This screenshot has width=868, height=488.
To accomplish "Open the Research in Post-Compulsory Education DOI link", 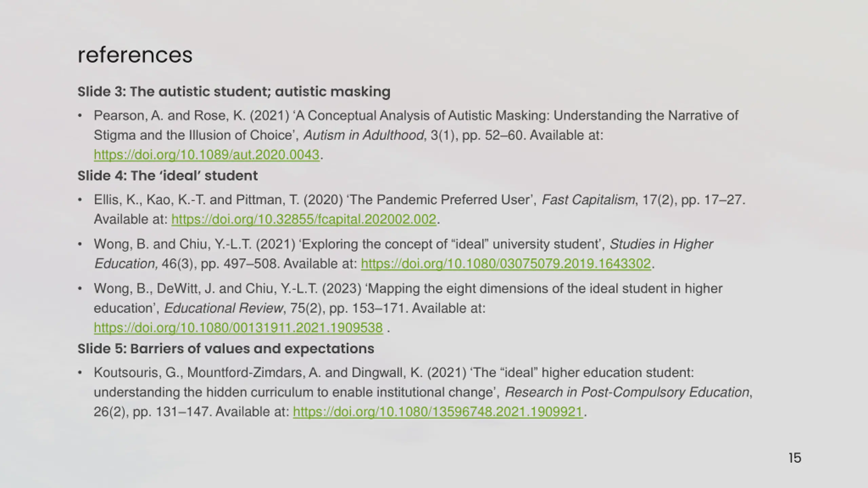I will click(438, 412).
